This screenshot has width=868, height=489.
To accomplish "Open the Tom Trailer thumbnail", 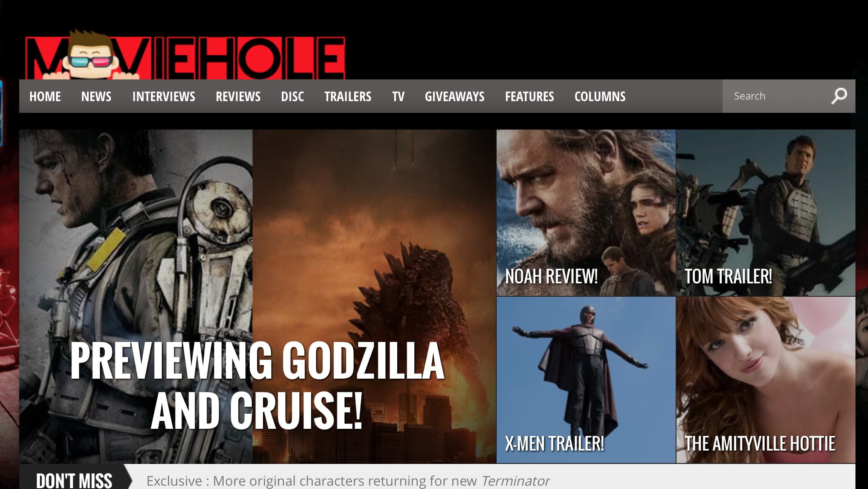I will click(766, 213).
